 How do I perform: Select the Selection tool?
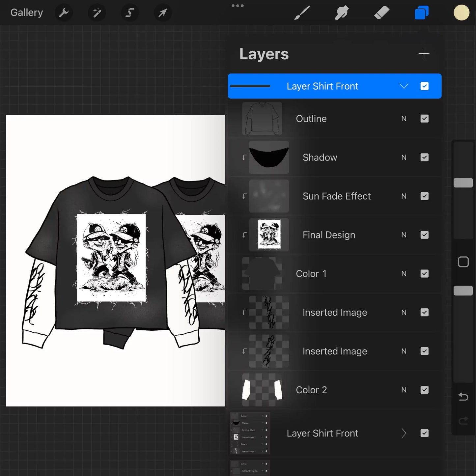pos(129,13)
